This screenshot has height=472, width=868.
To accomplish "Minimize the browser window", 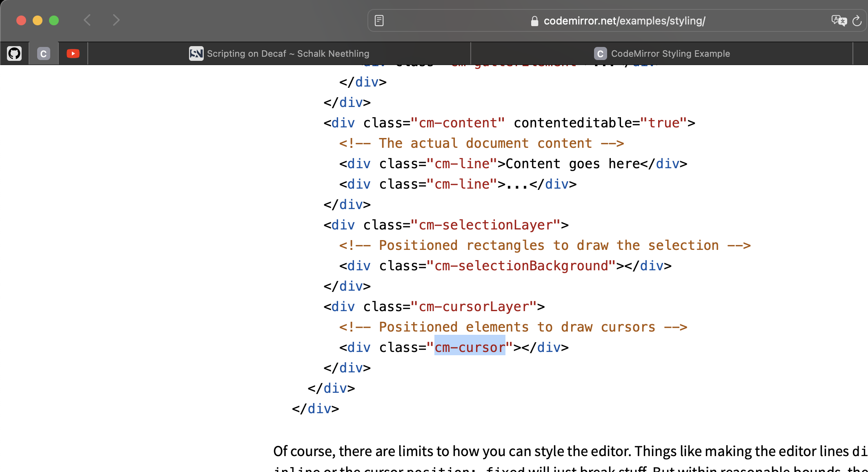I will click(x=38, y=20).
